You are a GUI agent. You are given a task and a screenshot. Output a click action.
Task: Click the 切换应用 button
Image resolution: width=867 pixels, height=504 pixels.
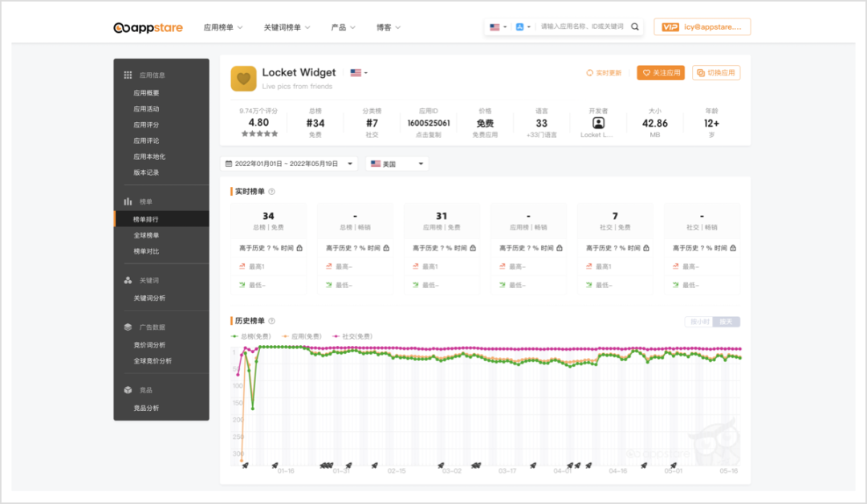point(716,73)
